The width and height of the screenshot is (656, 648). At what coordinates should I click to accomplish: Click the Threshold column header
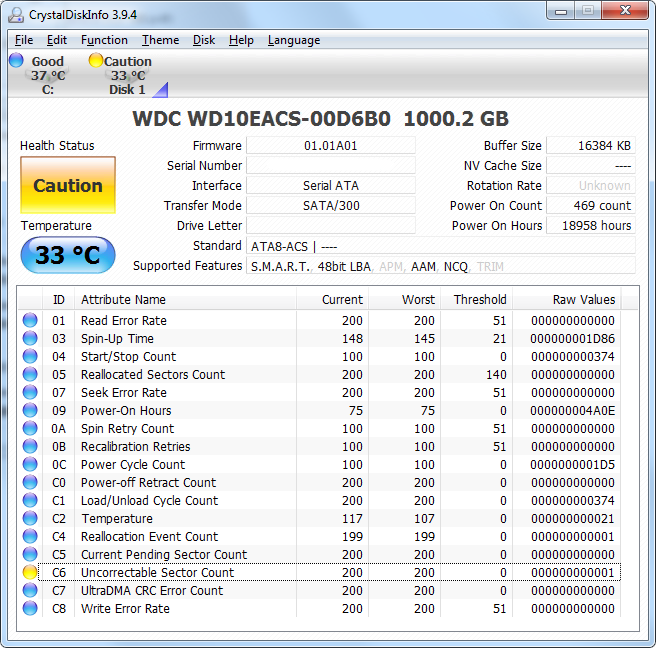(476, 300)
